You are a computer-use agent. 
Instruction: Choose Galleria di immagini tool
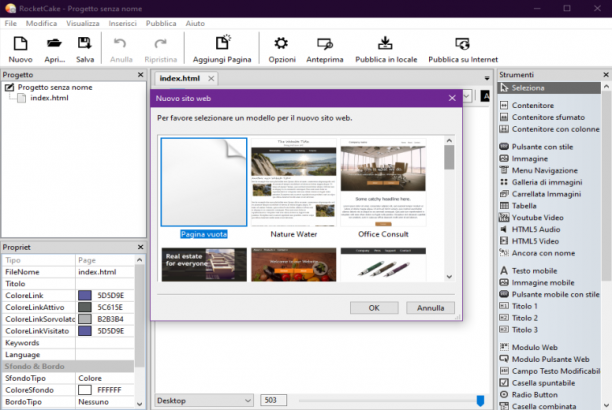coord(541,182)
